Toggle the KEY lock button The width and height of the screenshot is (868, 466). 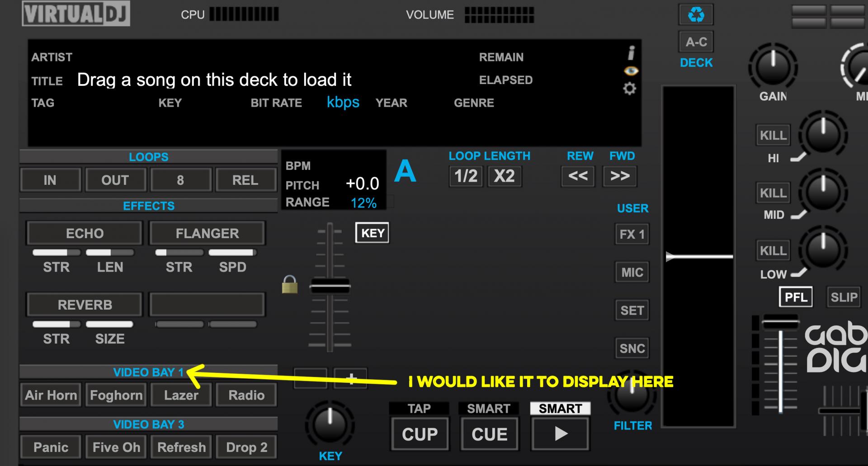point(372,233)
